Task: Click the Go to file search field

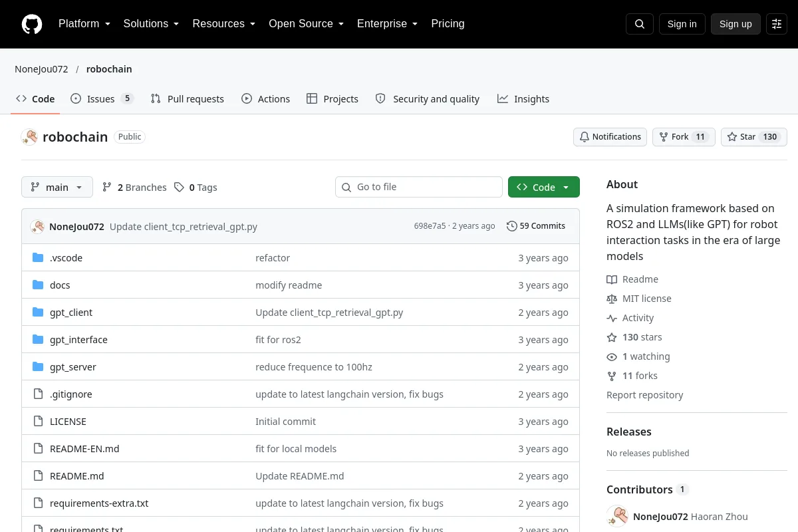Action: (419, 188)
